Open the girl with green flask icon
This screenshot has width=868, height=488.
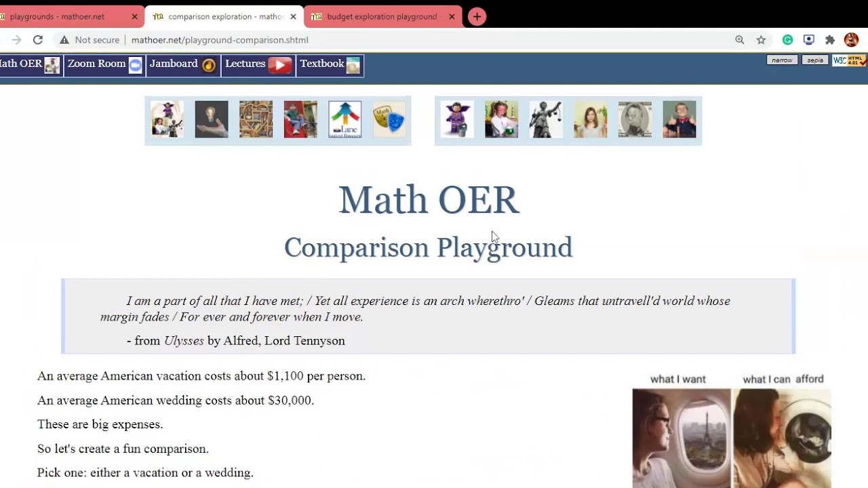pyautogui.click(x=502, y=119)
